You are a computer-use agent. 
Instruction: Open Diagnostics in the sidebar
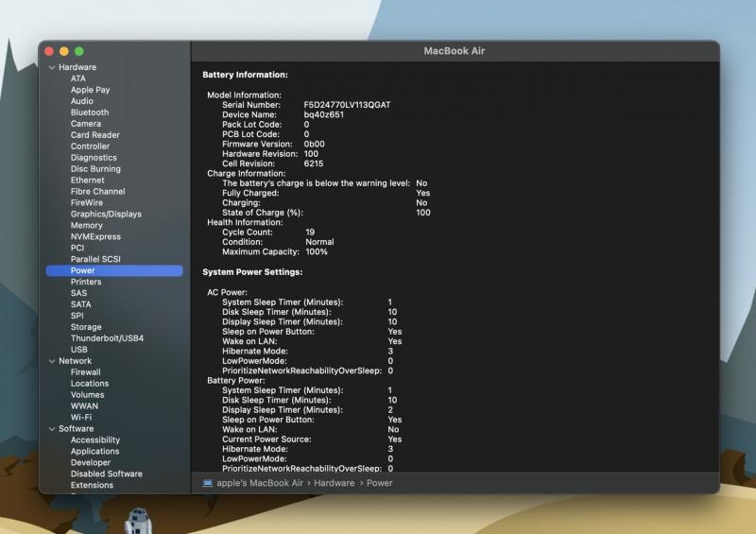tap(94, 157)
